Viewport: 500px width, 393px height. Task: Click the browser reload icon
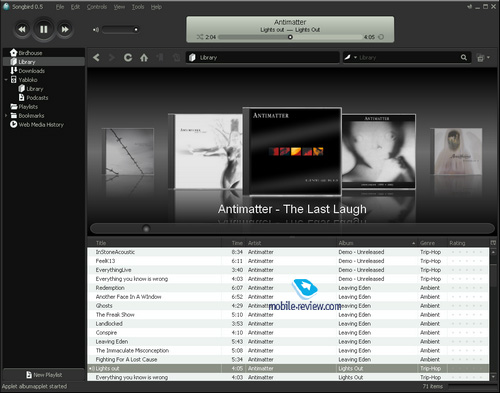(x=128, y=58)
